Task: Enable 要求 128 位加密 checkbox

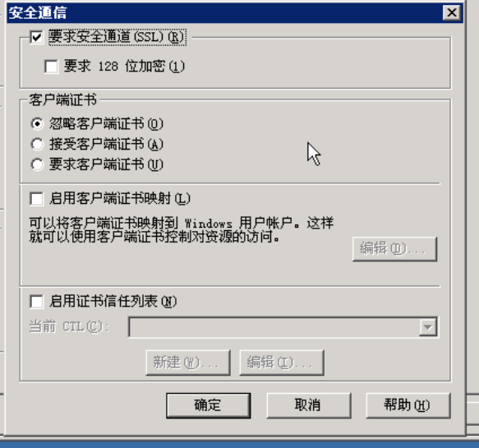Action: tap(51, 67)
